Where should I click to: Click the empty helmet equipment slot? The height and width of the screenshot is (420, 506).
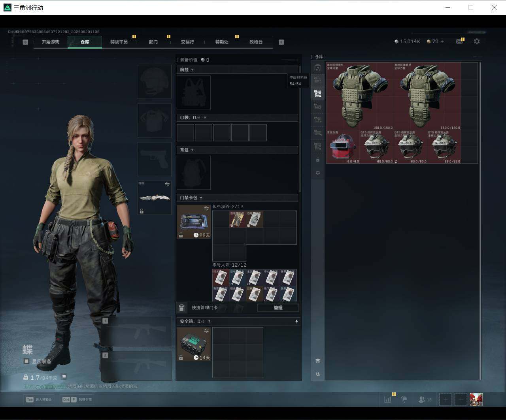pos(155,82)
